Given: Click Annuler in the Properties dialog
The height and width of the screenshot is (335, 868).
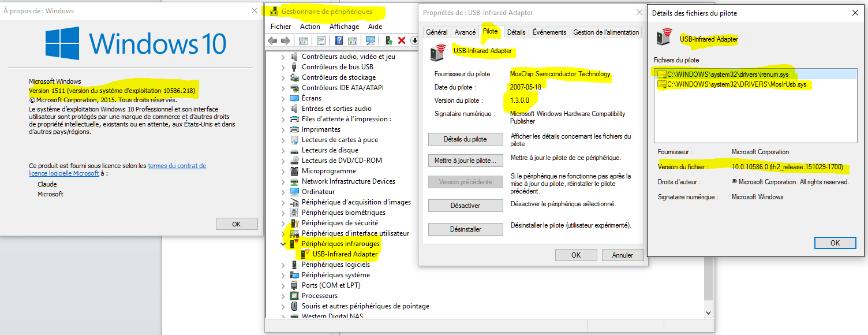Looking at the screenshot, I should 623,255.
